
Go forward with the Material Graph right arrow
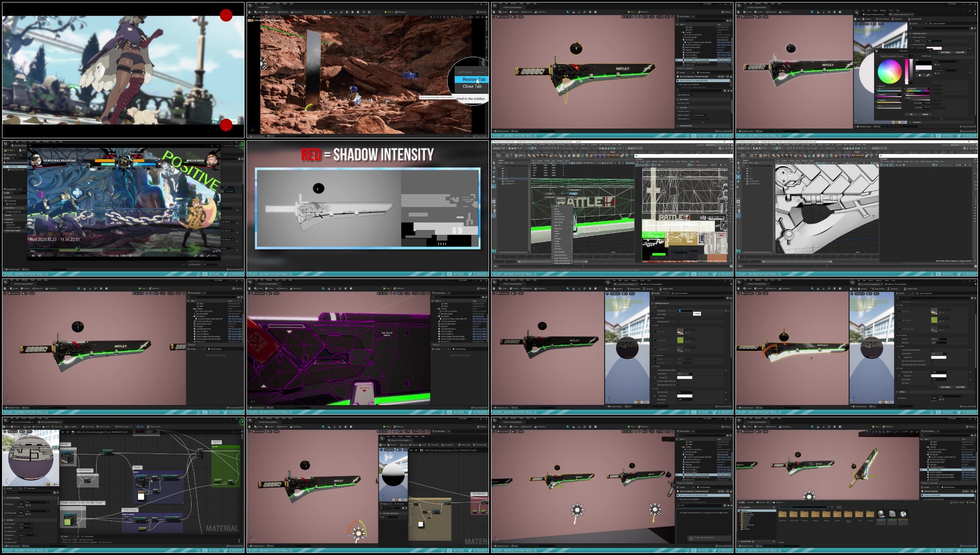pos(67,432)
